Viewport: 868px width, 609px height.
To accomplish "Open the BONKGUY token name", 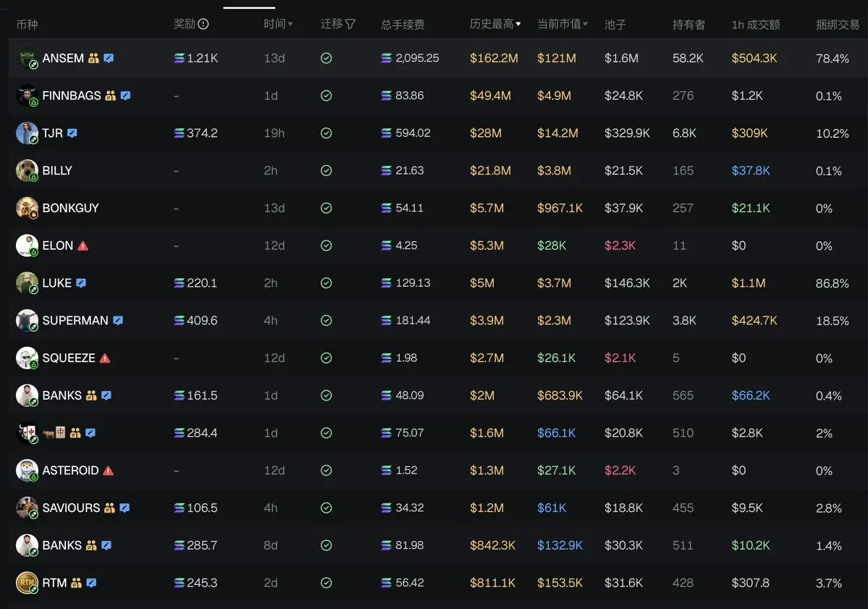I will [x=70, y=208].
